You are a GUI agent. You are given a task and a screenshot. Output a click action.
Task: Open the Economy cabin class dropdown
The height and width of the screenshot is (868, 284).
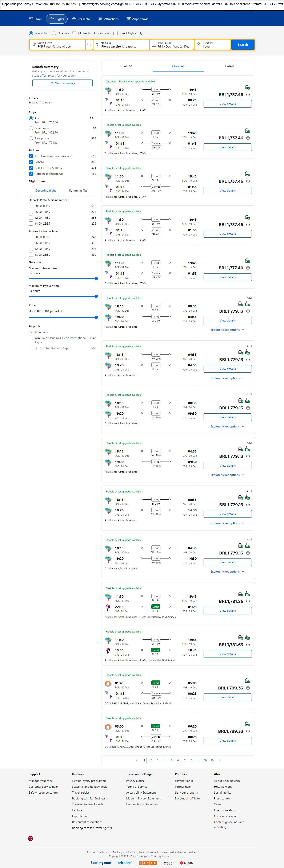[x=101, y=33]
